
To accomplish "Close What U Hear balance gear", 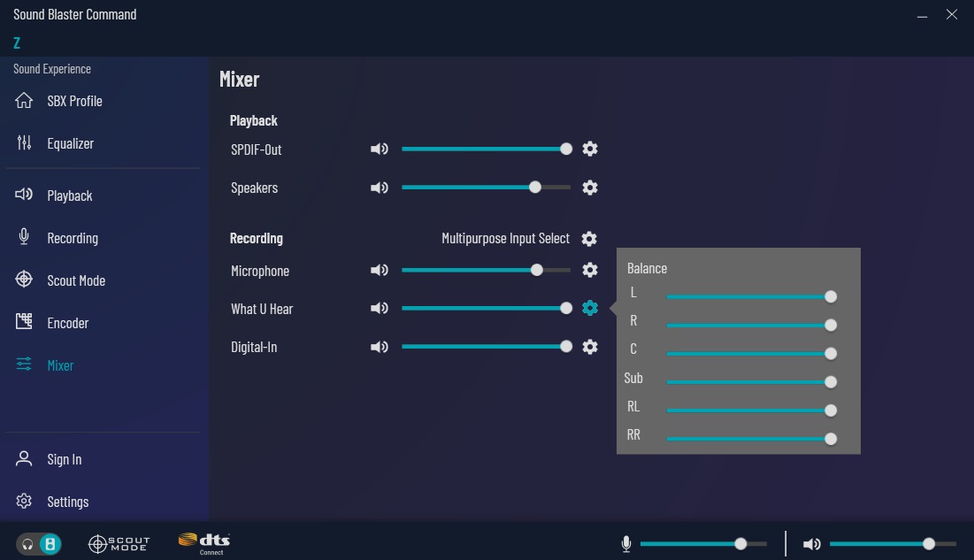I will (x=590, y=308).
